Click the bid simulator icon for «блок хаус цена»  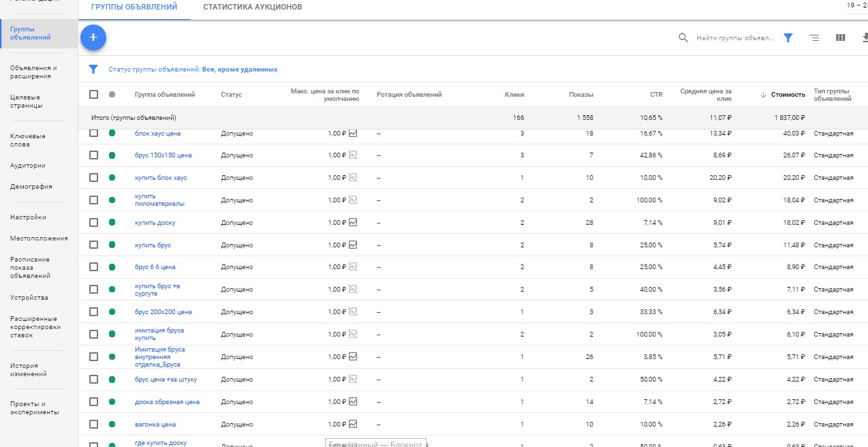coord(353,134)
